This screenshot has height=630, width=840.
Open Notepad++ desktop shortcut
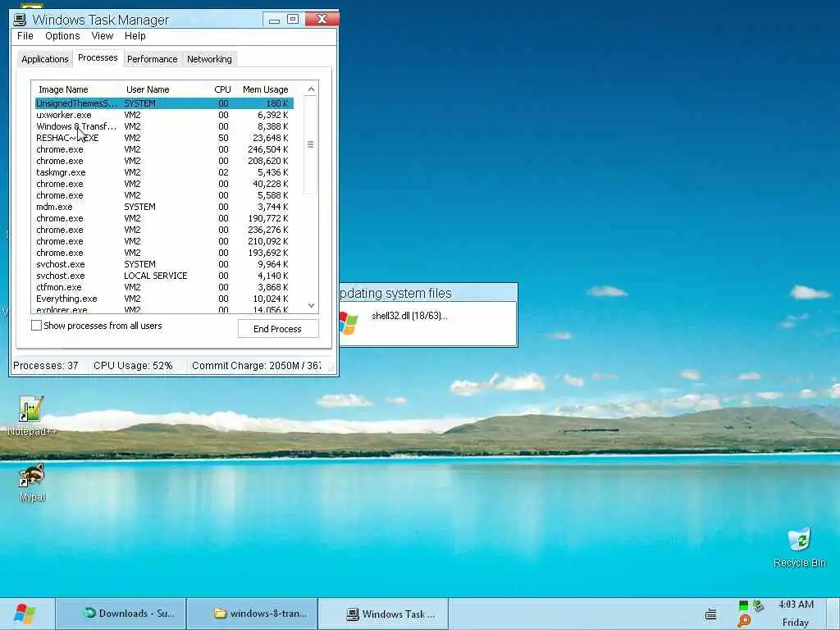32,415
